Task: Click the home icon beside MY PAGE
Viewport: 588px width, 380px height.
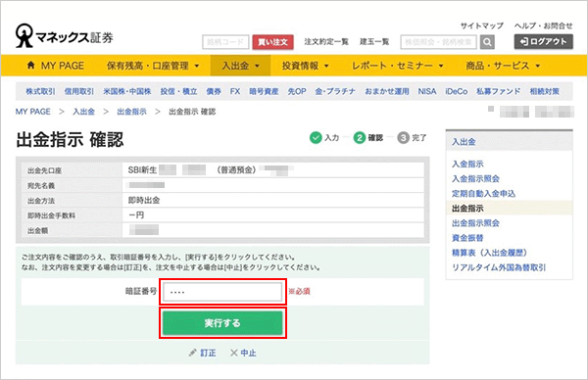Action: point(31,66)
